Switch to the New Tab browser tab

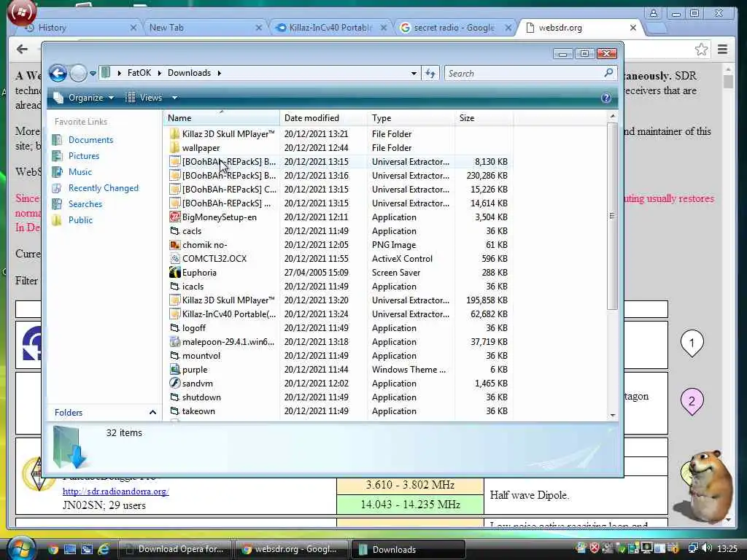pyautogui.click(x=205, y=28)
